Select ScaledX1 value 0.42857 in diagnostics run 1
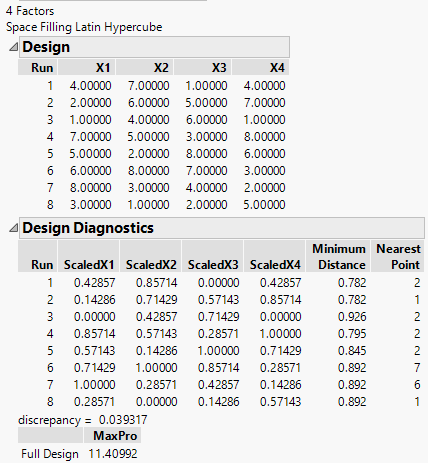 [x=94, y=283]
